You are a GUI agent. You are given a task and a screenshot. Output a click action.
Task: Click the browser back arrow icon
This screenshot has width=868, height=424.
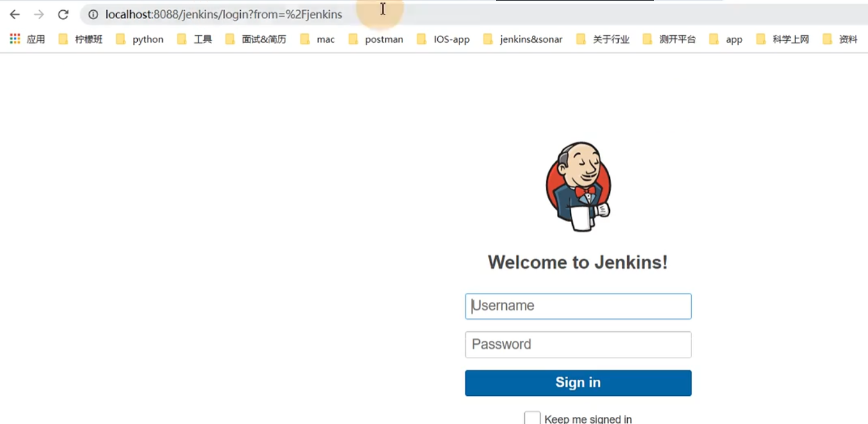point(14,14)
